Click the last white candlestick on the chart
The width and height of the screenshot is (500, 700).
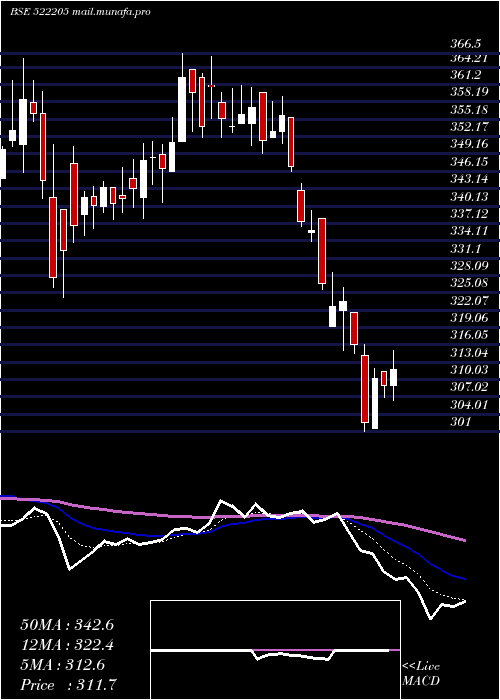393,377
